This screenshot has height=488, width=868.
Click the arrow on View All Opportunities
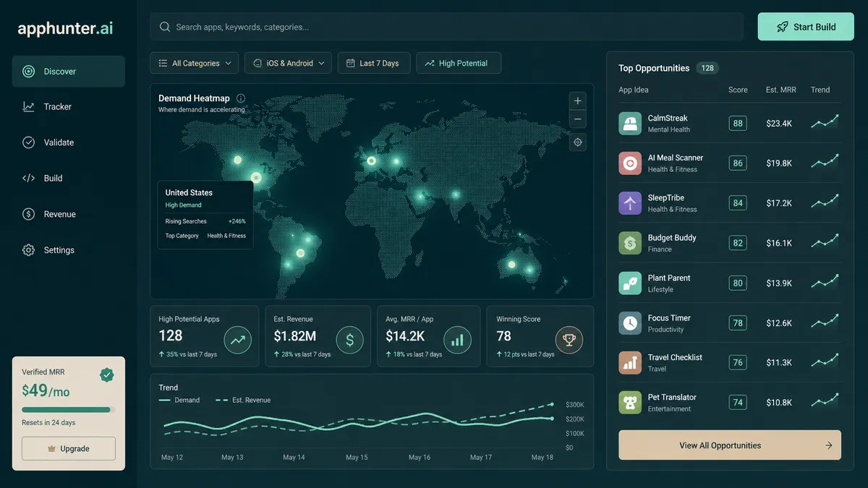click(829, 445)
